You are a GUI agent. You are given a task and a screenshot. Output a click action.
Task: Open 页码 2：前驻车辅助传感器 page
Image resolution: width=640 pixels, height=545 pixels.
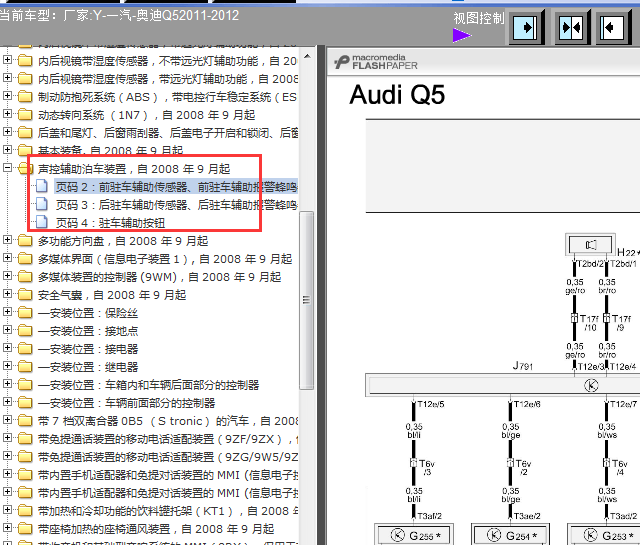coord(176,187)
